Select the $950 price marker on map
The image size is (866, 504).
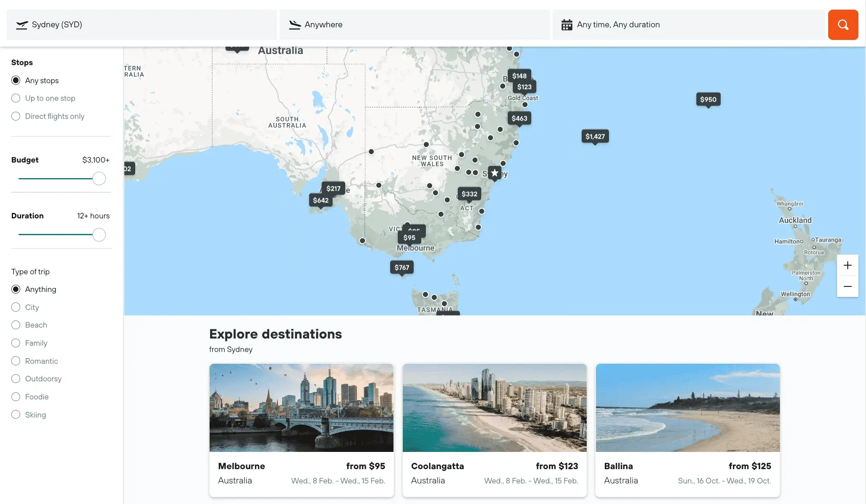click(x=708, y=100)
